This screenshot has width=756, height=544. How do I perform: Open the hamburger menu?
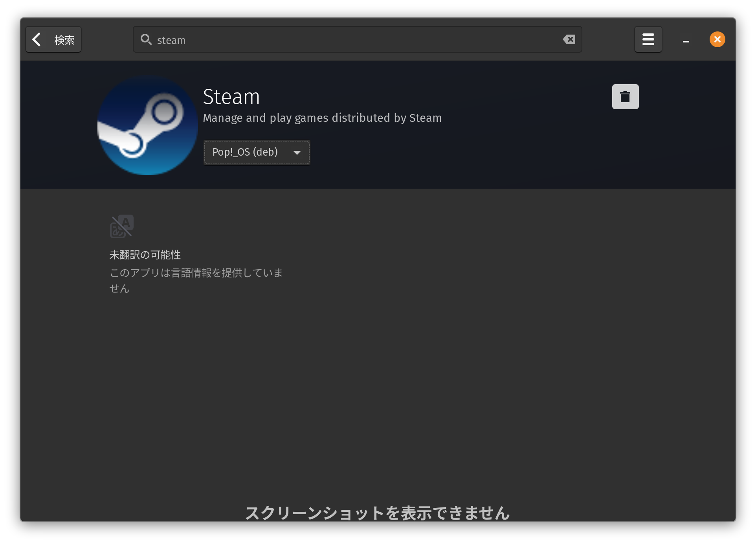point(648,39)
